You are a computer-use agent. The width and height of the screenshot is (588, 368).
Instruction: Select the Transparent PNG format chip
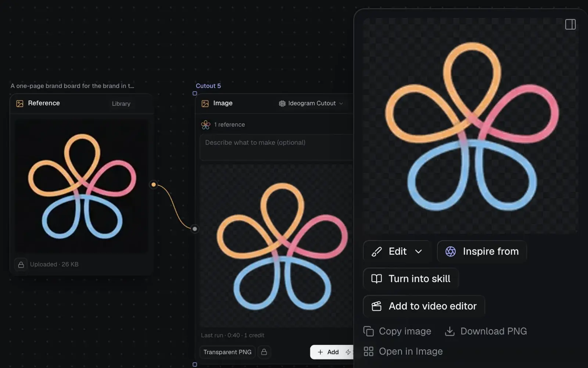(x=227, y=352)
